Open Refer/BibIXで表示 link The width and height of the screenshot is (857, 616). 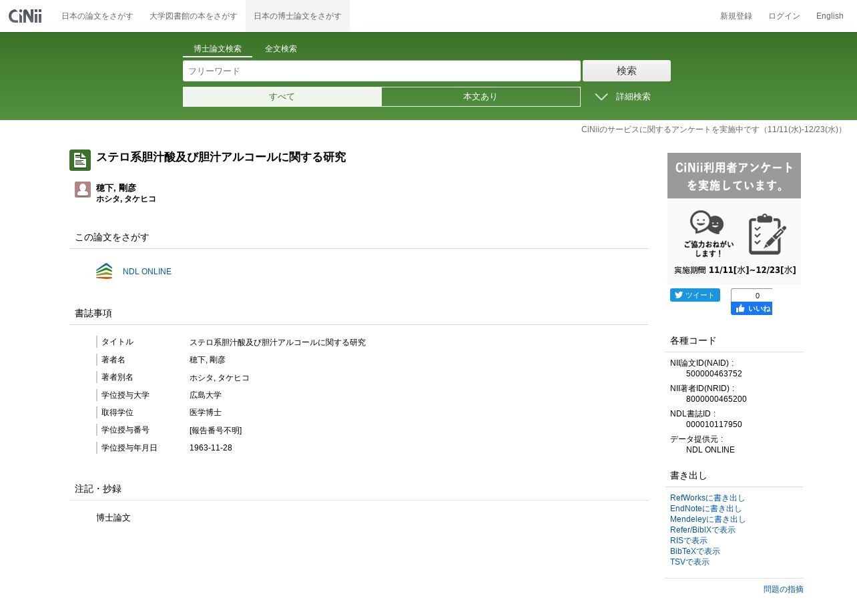[x=703, y=530]
